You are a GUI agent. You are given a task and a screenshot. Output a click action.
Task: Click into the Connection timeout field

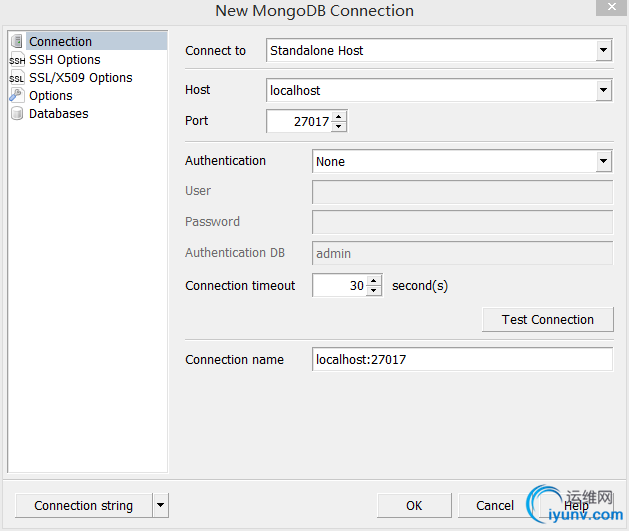click(339, 285)
